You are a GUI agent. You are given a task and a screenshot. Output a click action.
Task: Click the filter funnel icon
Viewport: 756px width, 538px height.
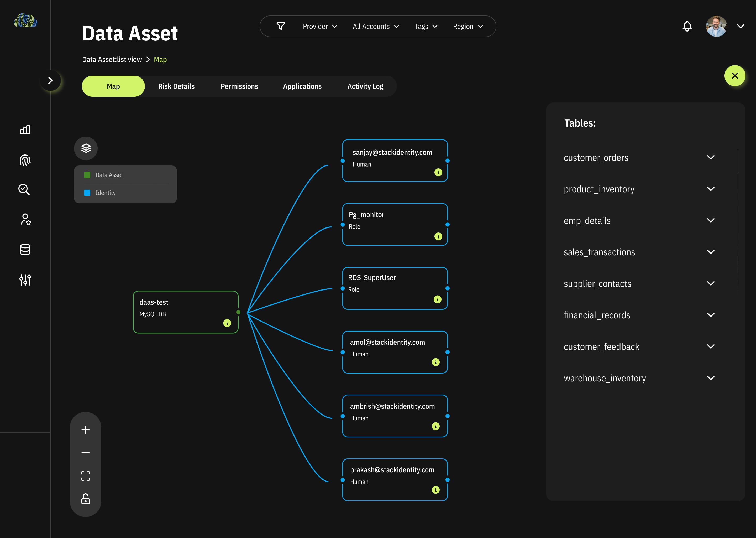[x=281, y=26]
